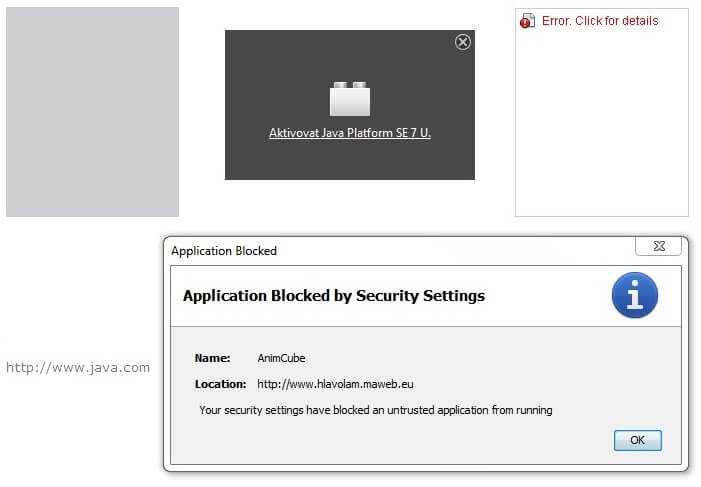Close the Application Blocked dialog
This screenshot has width=701, height=487.
click(658, 246)
